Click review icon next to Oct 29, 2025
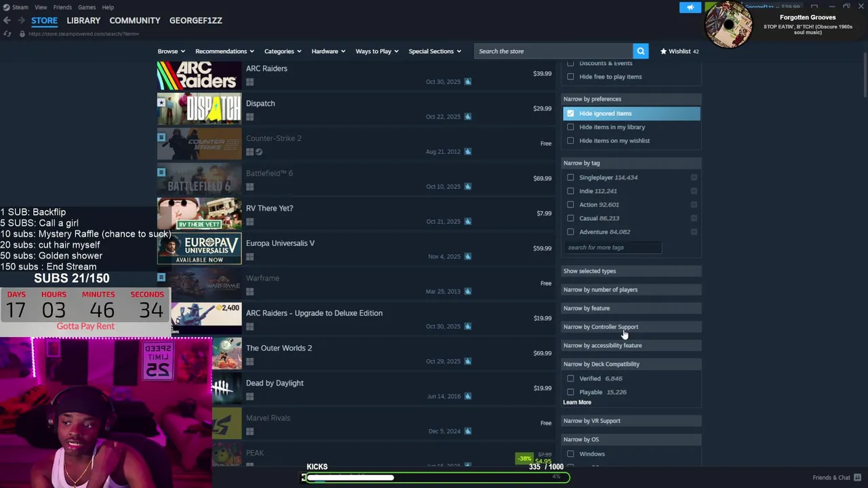Screen dimensions: 868x488 point(468,361)
